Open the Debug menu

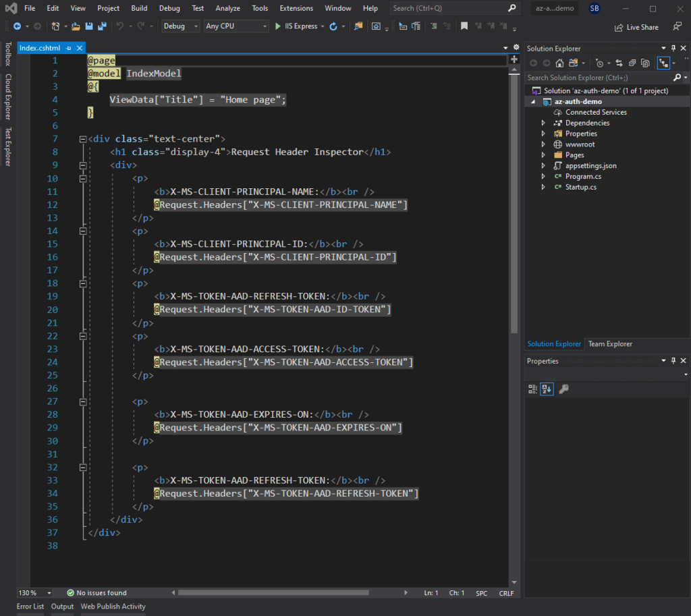click(169, 8)
